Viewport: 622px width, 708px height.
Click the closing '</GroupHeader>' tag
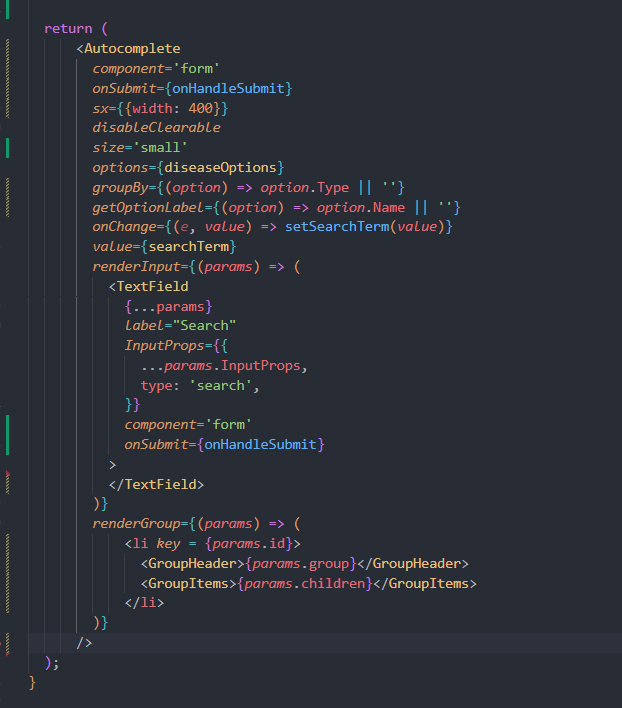click(x=413, y=564)
